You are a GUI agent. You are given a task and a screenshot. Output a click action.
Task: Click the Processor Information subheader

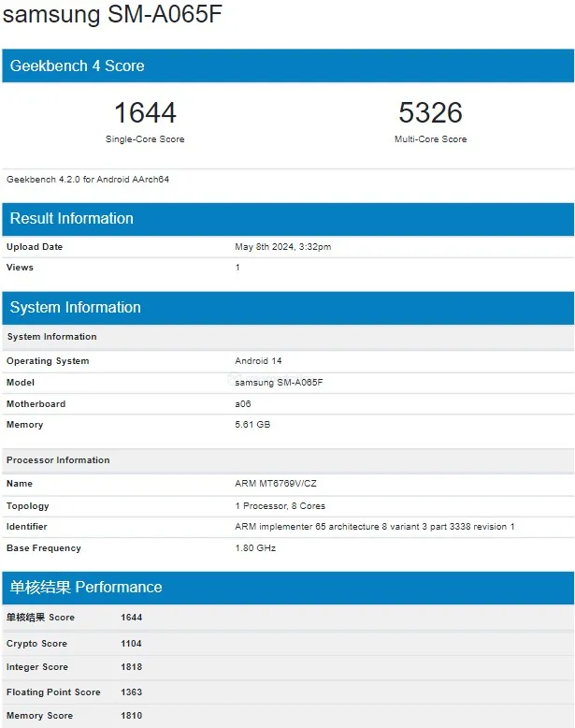point(58,460)
